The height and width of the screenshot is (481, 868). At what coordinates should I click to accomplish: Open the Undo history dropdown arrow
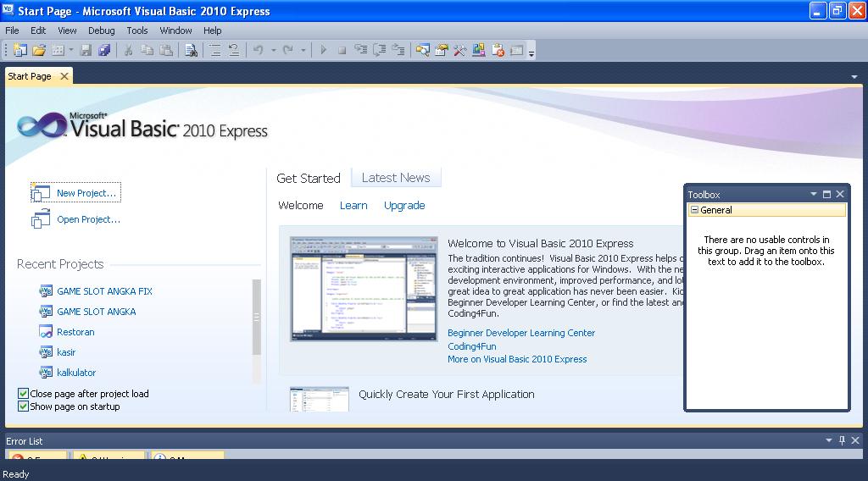pyautogui.click(x=274, y=50)
